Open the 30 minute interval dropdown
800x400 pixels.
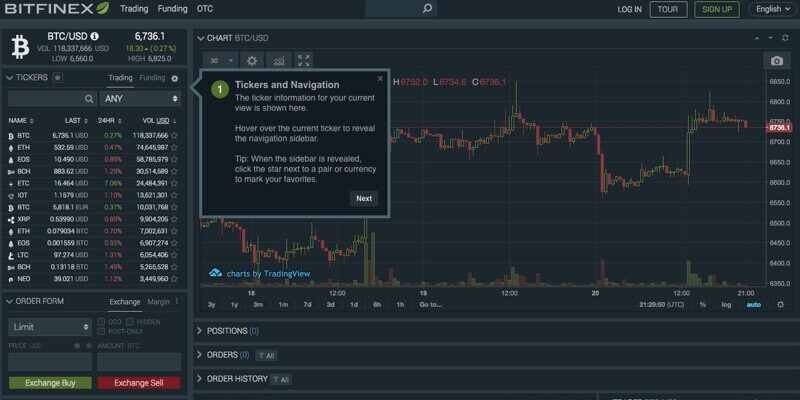pyautogui.click(x=221, y=61)
